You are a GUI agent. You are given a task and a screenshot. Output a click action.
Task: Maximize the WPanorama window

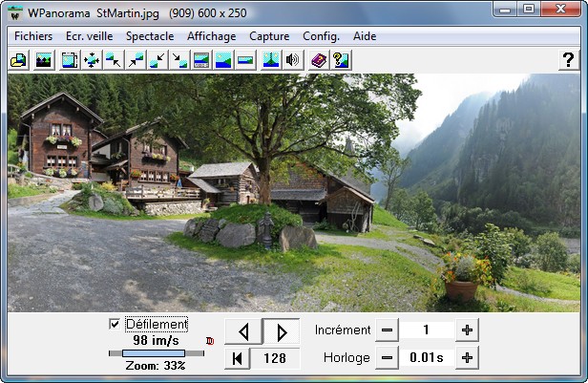[529, 9]
